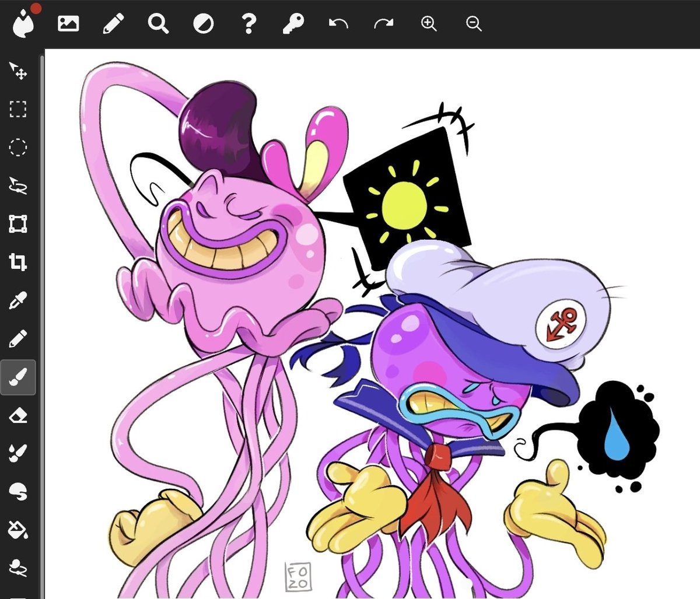
Task: Select the Elliptical selection tool
Action: coord(18,148)
